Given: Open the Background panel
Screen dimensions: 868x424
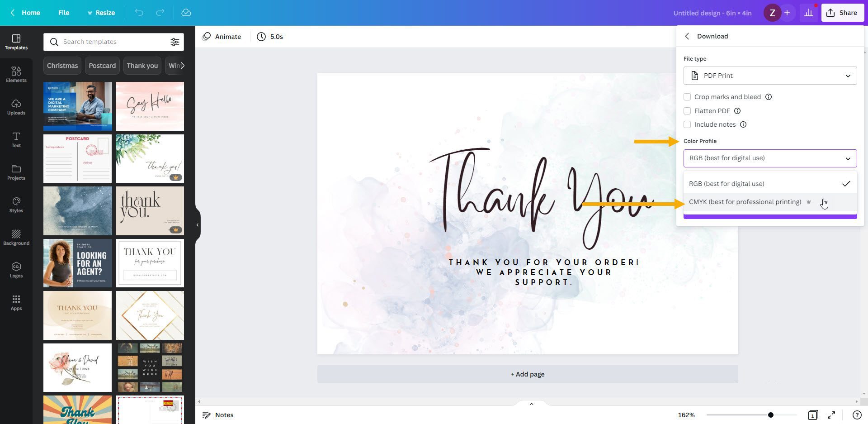Looking at the screenshot, I should pos(16,237).
